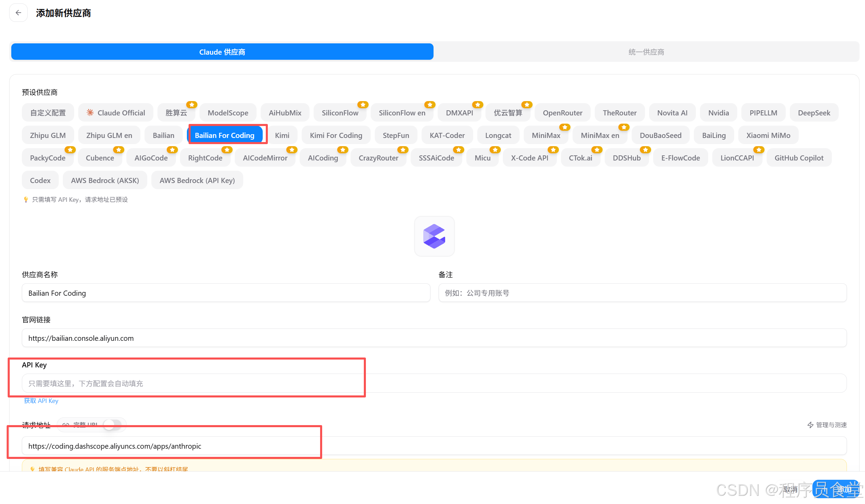Click the 备注 notes input field
The image size is (865, 504).
642,293
